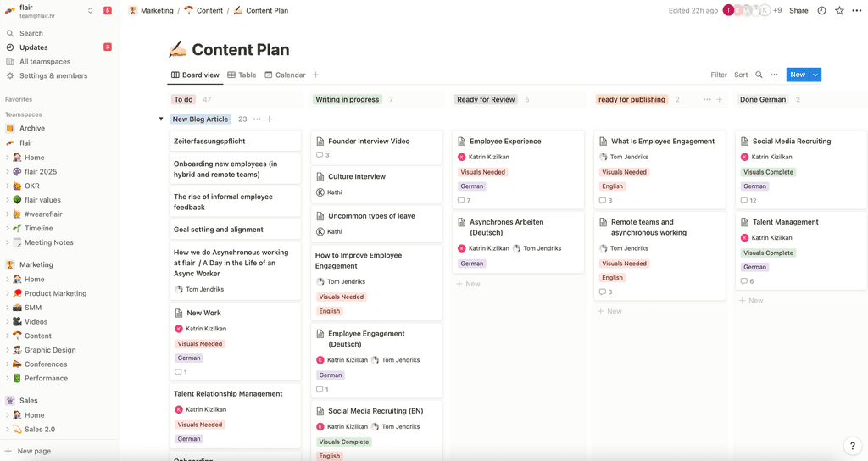Viewport: 868px width, 461px height.
Task: Add a new view with plus icon
Action: (x=315, y=75)
